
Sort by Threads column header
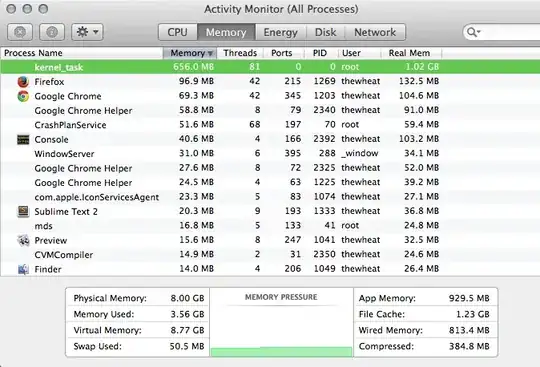[240, 53]
